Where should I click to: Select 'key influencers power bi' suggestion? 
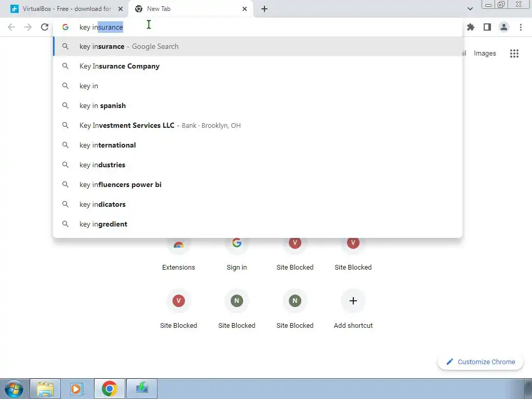(258, 184)
